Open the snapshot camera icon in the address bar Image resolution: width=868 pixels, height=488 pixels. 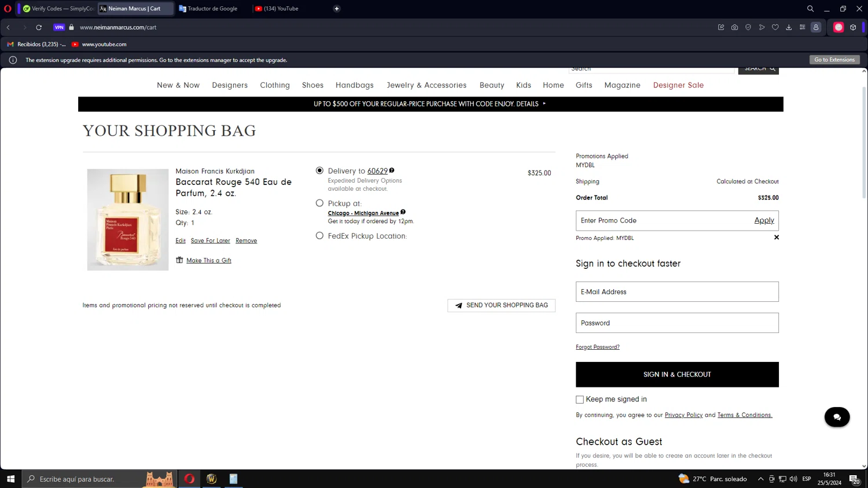coord(734,27)
